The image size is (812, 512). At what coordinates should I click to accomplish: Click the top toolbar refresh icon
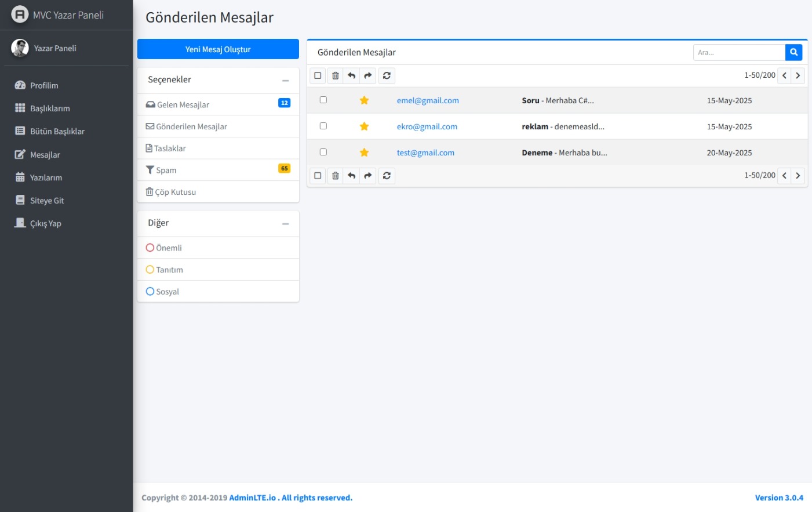387,75
